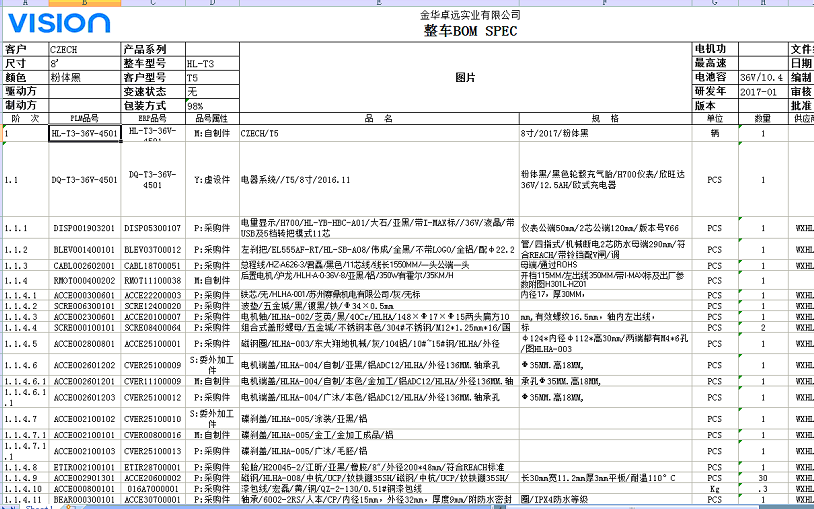Click the active PLM cell "HL-T3-36V-4501"

[85, 133]
